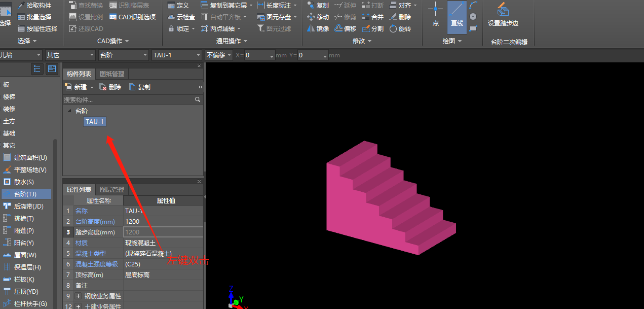Screen dimensions: 644x309
Task: Switch to 图纸管理 tab
Action: pos(111,74)
